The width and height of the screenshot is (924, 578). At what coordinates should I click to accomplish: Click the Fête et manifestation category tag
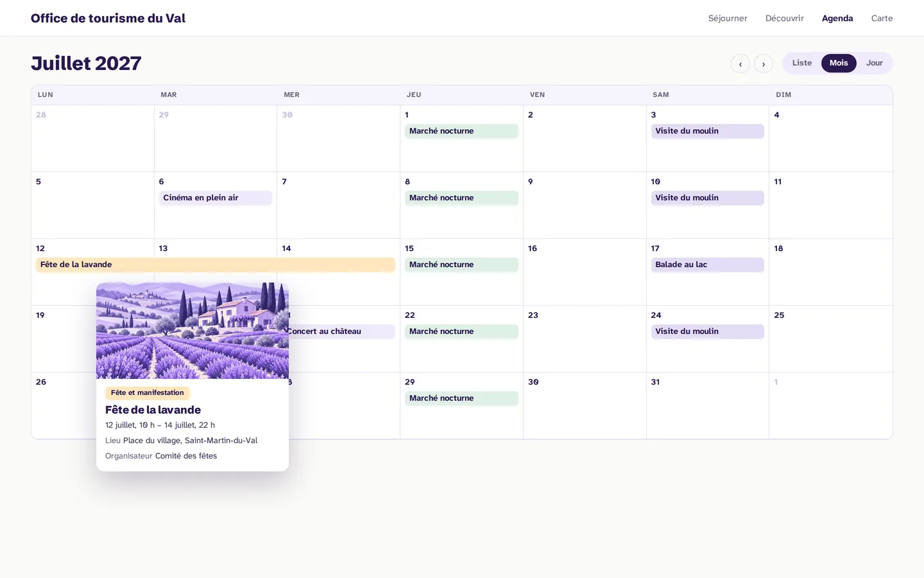click(147, 392)
